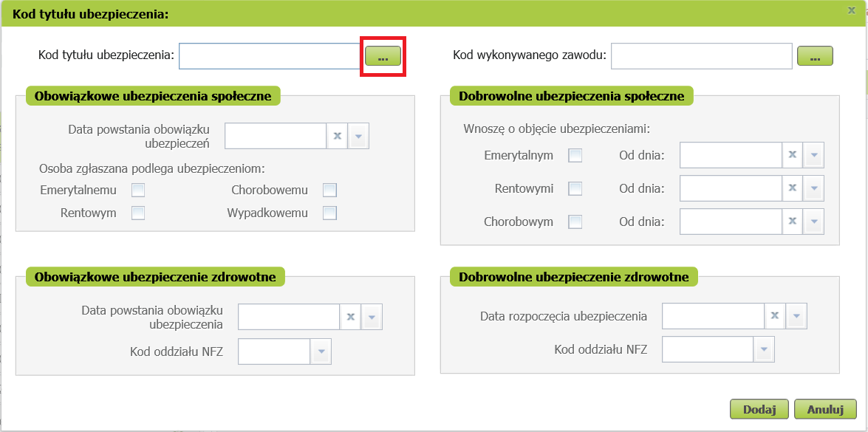Focus Chorobowym Od dnia date field
This screenshot has height=432, width=868.
(731, 222)
